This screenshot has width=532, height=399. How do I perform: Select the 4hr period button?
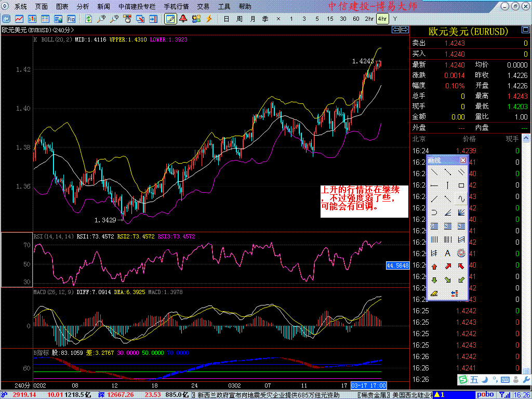pos(382,19)
